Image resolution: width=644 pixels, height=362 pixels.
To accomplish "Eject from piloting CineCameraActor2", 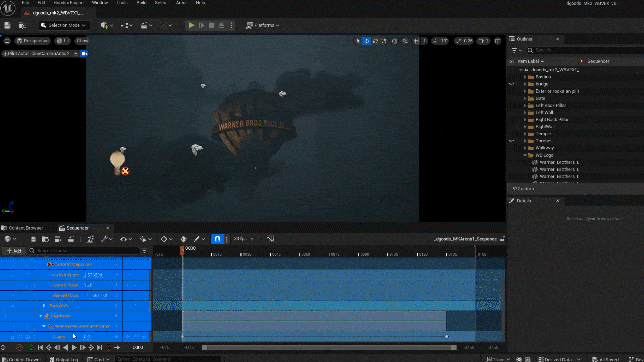I will coord(76,54).
